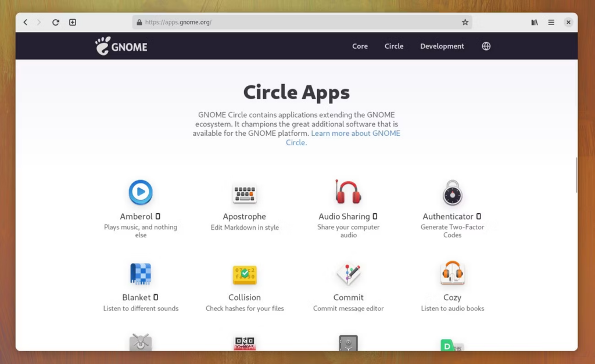Open the Core menu item
This screenshot has height=364, width=595.
[360, 46]
